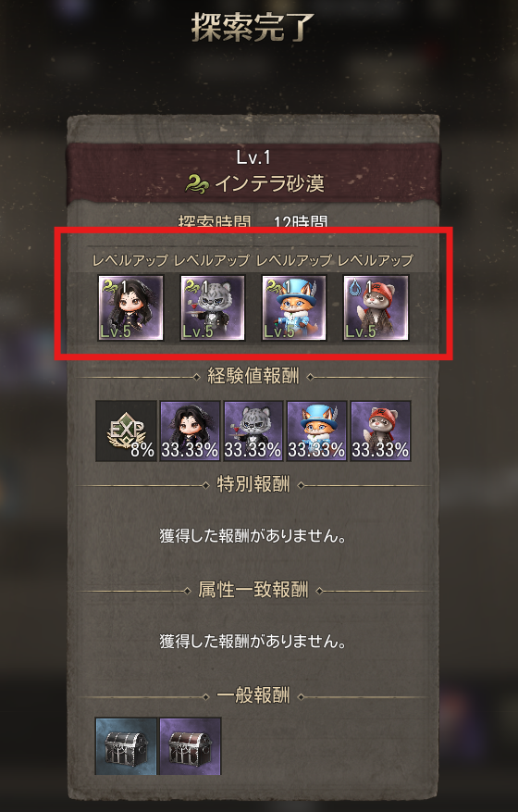Click the green wind attribute icon beside インテラ砂漠

[x=197, y=184]
